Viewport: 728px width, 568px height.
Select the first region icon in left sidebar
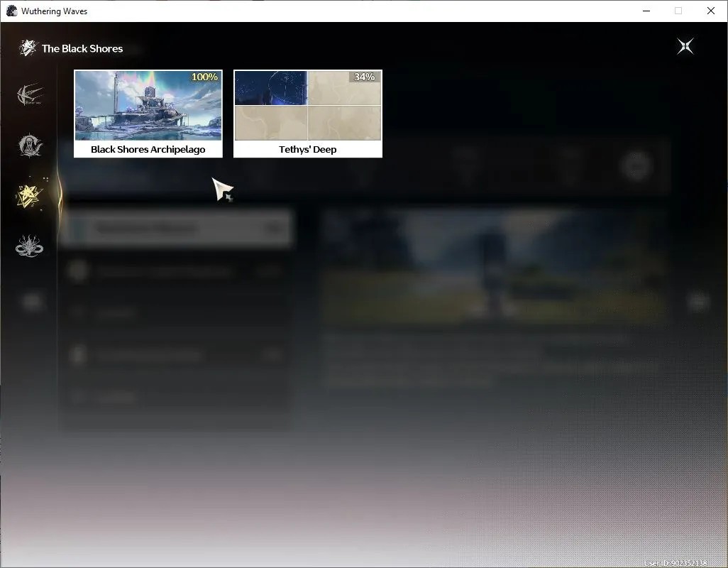[31, 94]
